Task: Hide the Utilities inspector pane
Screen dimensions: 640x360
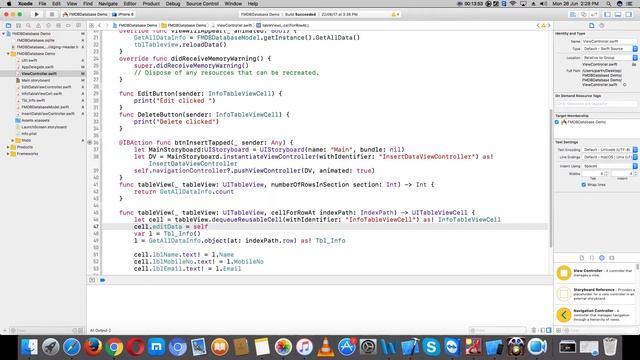Action: pyautogui.click(x=629, y=14)
